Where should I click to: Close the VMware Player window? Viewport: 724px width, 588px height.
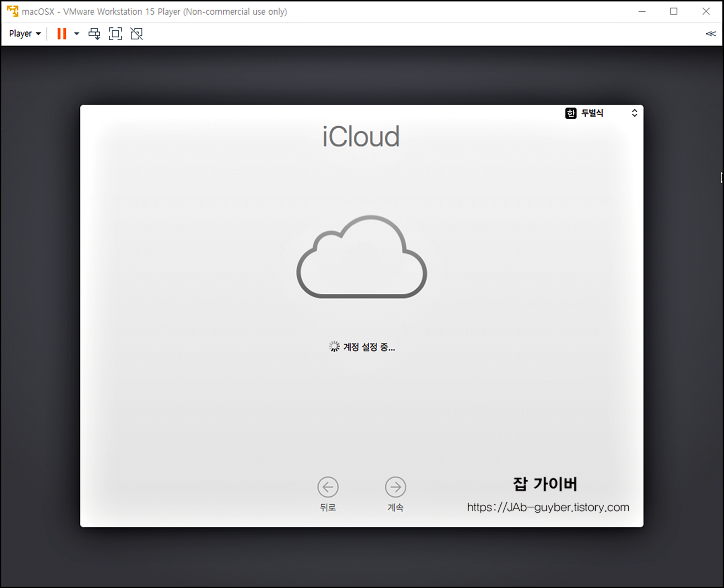tap(706, 11)
